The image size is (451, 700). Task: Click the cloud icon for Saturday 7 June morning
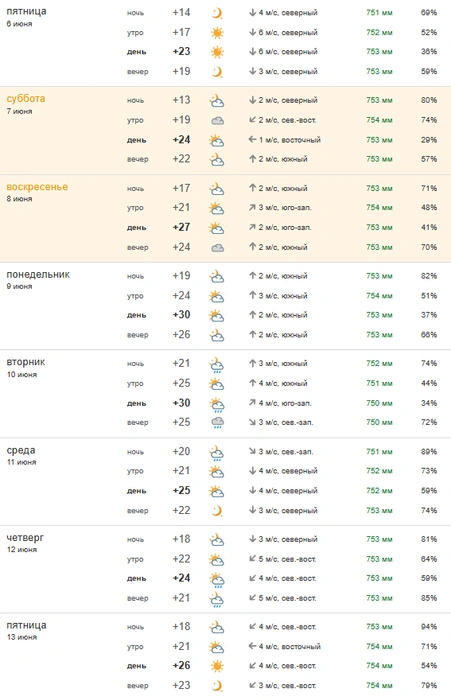pyautogui.click(x=217, y=121)
